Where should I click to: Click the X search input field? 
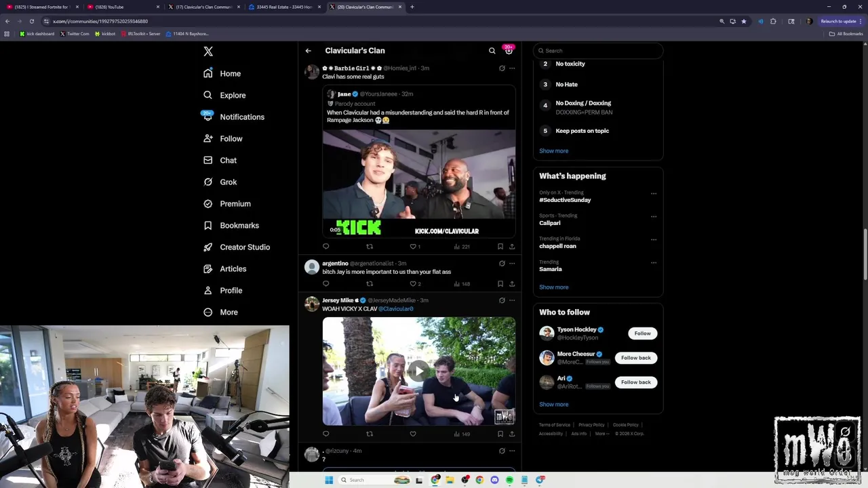pyautogui.click(x=597, y=51)
